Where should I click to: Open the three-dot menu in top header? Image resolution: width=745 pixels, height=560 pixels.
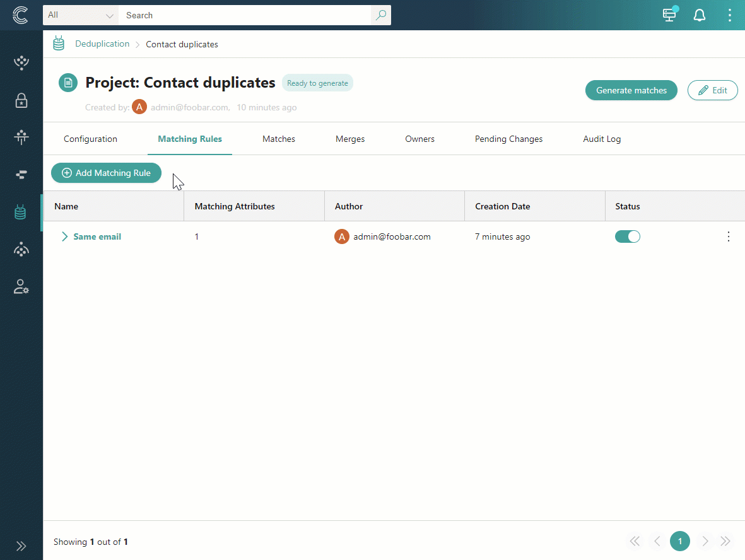point(729,15)
